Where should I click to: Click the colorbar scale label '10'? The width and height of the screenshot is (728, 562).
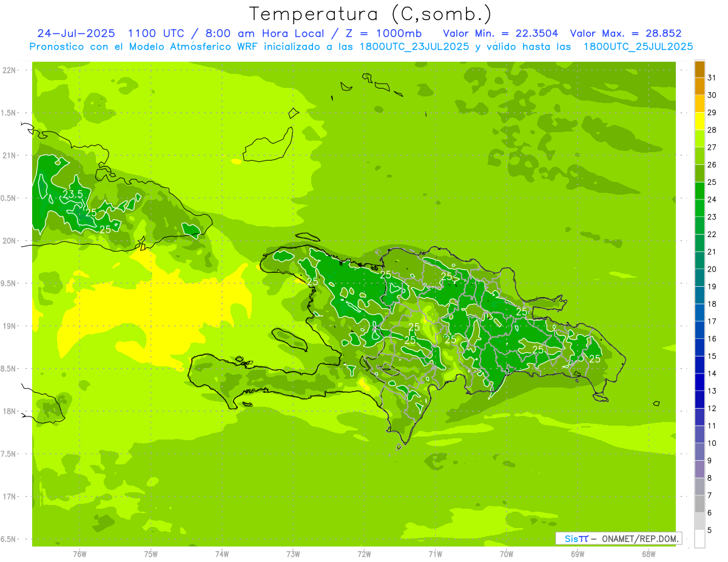[712, 443]
